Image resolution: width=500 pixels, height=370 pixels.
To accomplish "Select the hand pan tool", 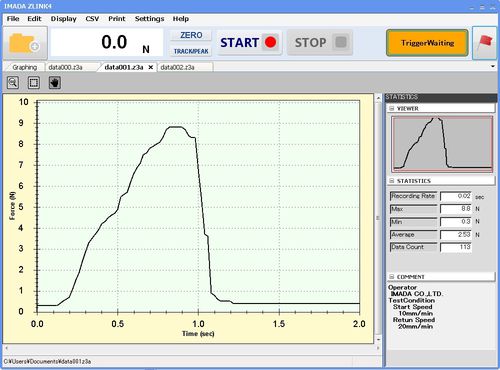I will pos(54,82).
